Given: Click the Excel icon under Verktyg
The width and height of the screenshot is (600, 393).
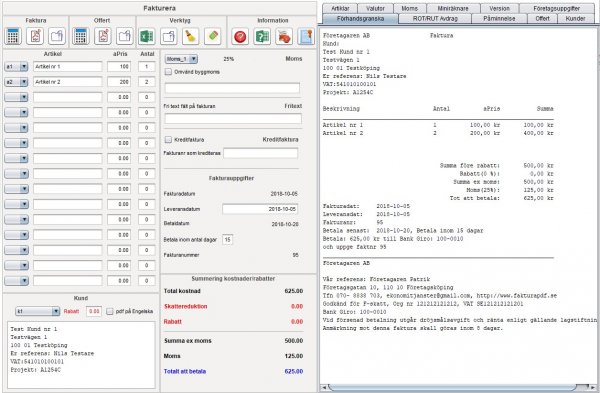Looking at the screenshot, I should tap(147, 36).
